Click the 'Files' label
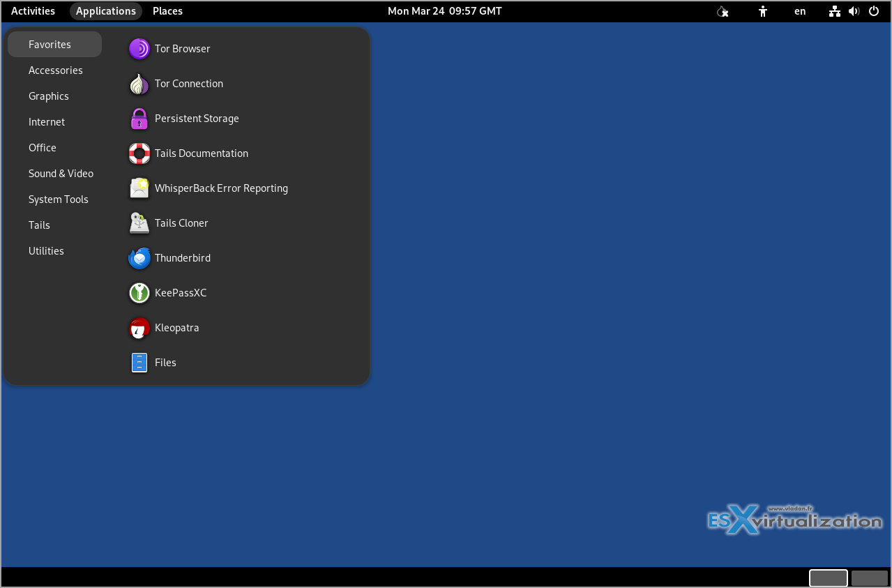892x588 pixels. coord(165,363)
